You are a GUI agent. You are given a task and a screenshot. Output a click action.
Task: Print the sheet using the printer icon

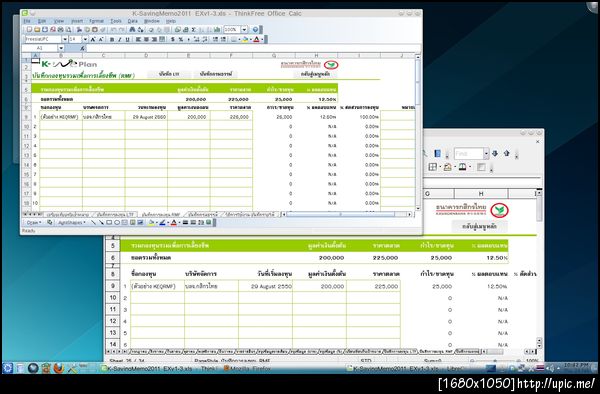pos(60,29)
